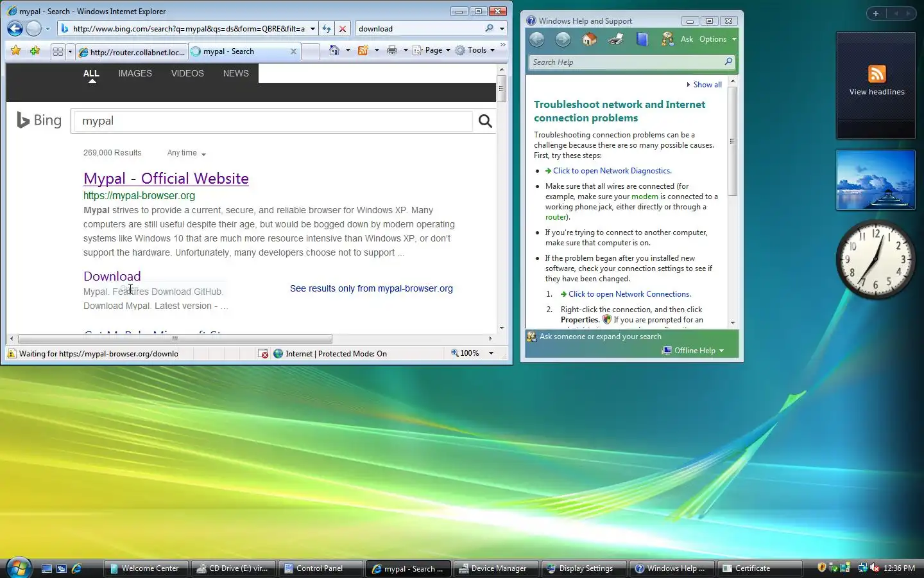Click the Search Help magnifier icon
924x578 pixels.
(728, 62)
